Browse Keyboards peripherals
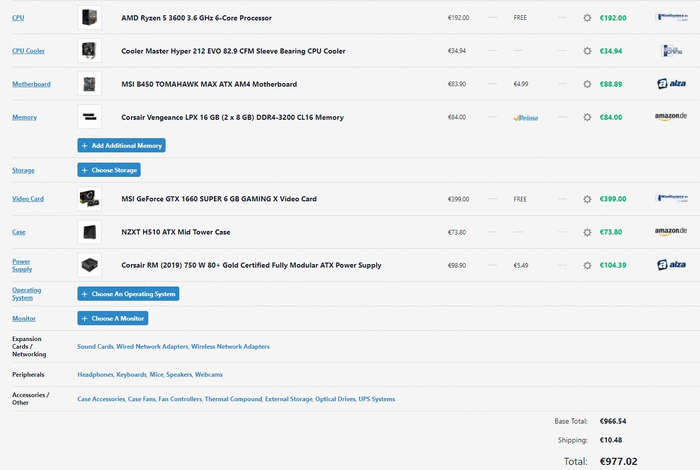Image resolution: width=700 pixels, height=470 pixels. [131, 374]
